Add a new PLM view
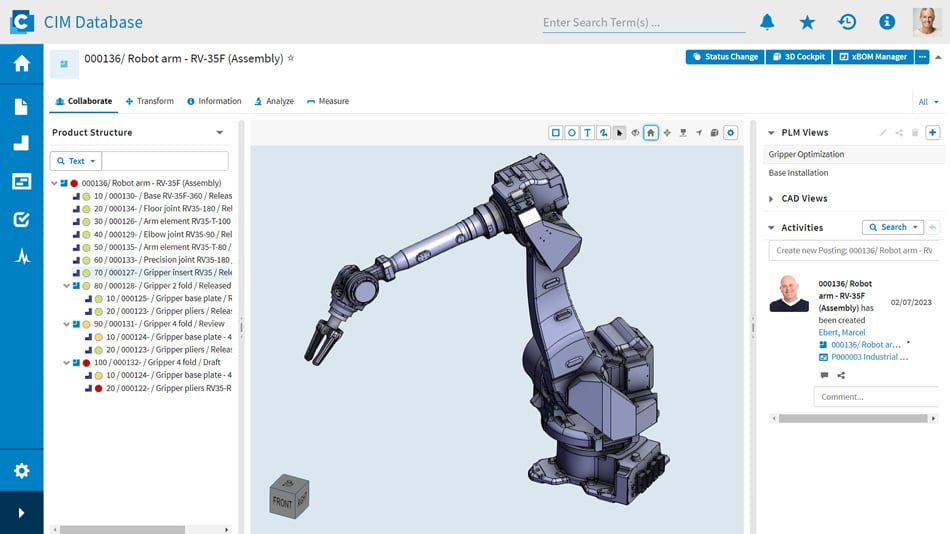950x534 pixels. click(932, 132)
